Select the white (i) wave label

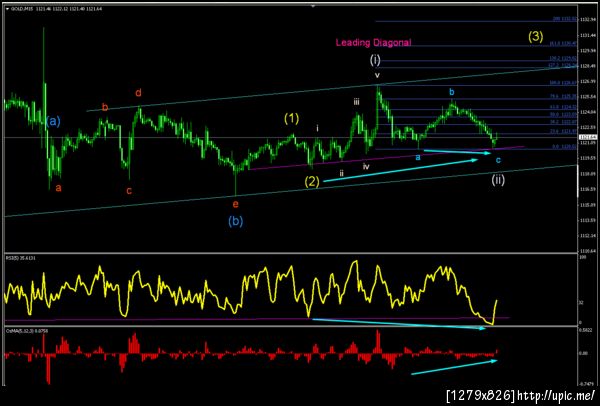click(x=375, y=60)
